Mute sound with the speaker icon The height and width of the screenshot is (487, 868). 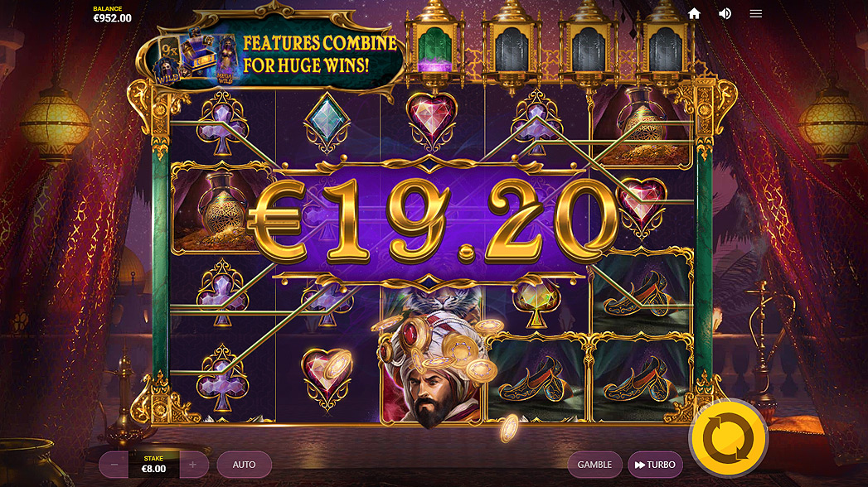(725, 14)
